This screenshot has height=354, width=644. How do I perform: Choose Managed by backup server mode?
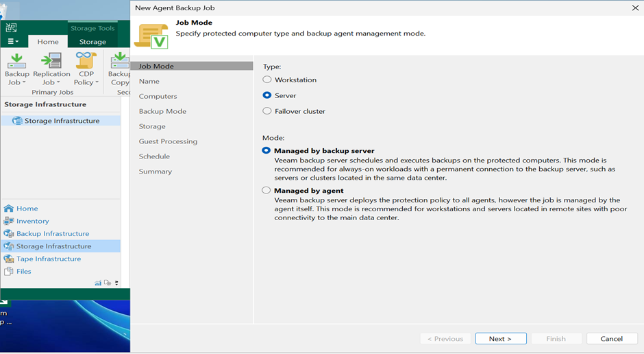[266, 150]
